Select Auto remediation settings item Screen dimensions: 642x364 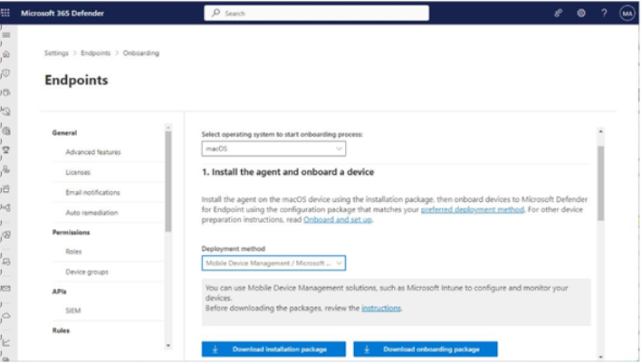[x=91, y=213]
